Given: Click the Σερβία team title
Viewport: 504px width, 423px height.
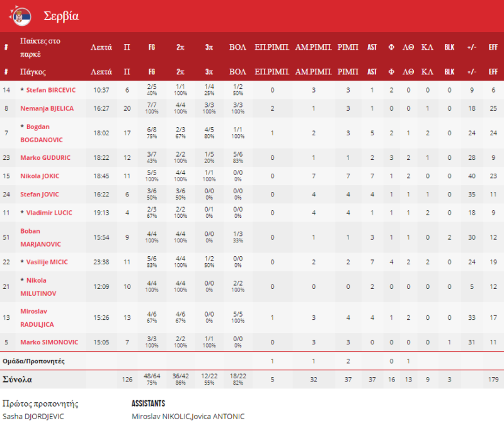Looking at the screenshot, I should [61, 16].
